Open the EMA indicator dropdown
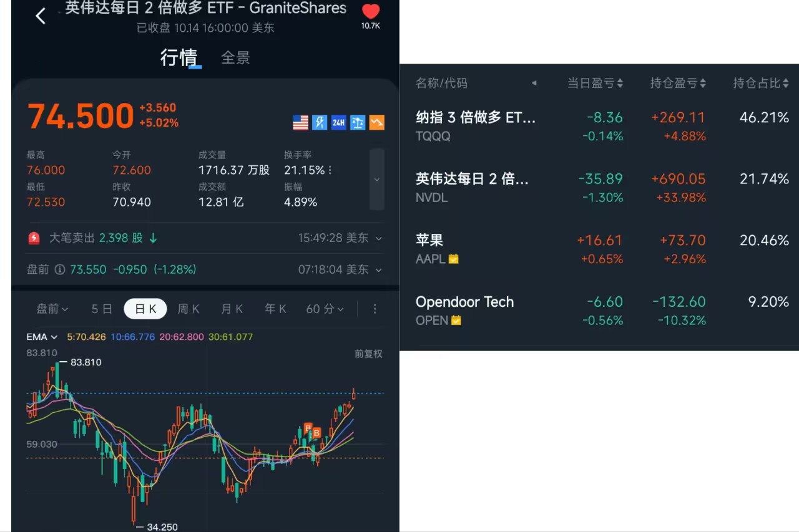The image size is (799, 532). point(42,337)
